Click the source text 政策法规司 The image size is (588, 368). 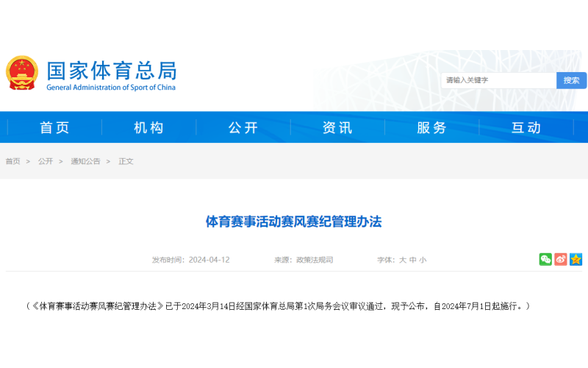pos(315,260)
